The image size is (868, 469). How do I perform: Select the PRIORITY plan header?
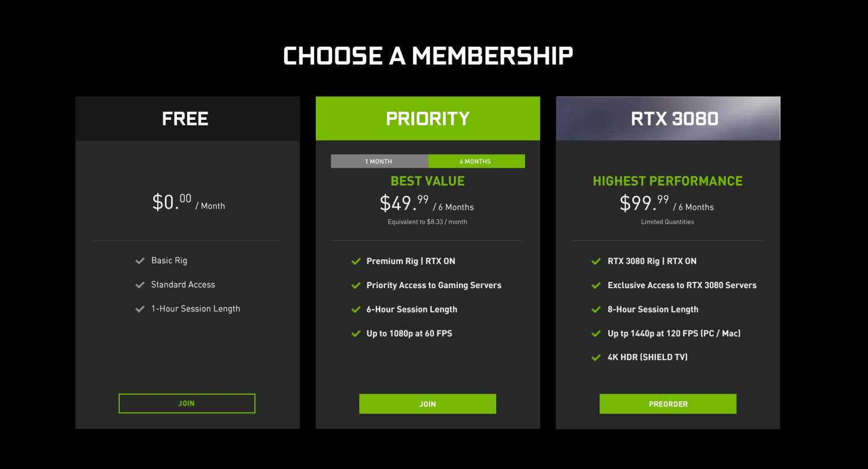(427, 118)
